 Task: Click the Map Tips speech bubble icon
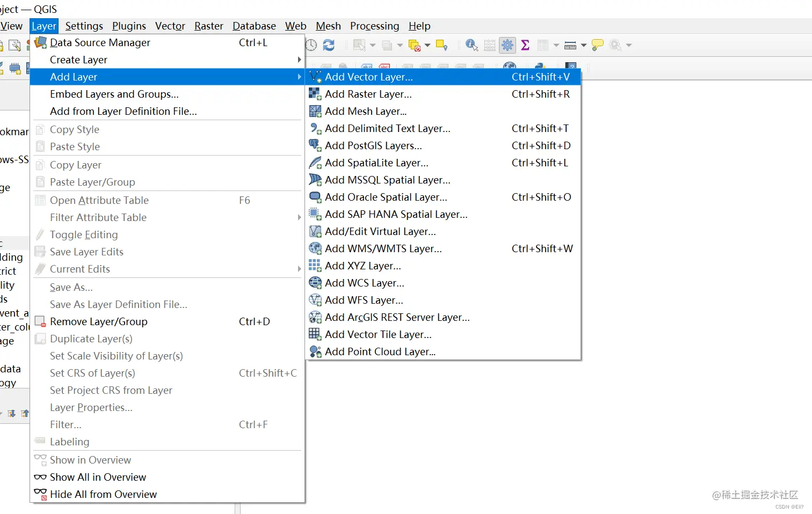tap(597, 46)
